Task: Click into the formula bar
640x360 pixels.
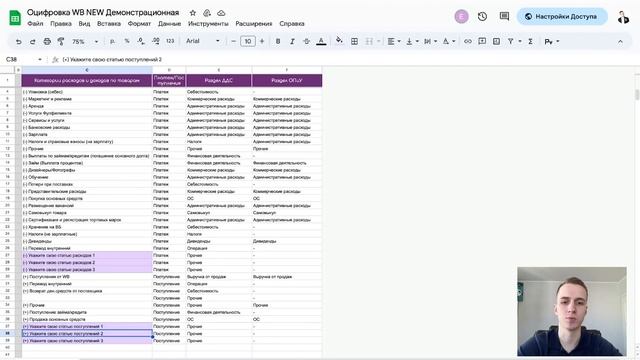Action: tap(347, 60)
